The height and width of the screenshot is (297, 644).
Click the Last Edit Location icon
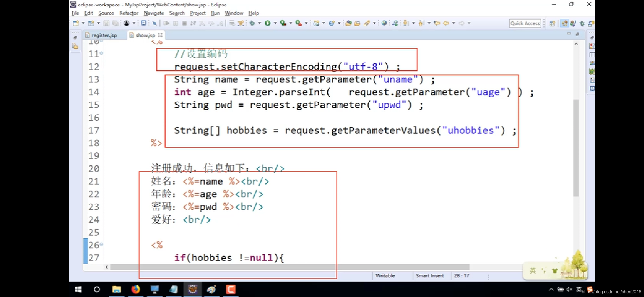coord(437,23)
